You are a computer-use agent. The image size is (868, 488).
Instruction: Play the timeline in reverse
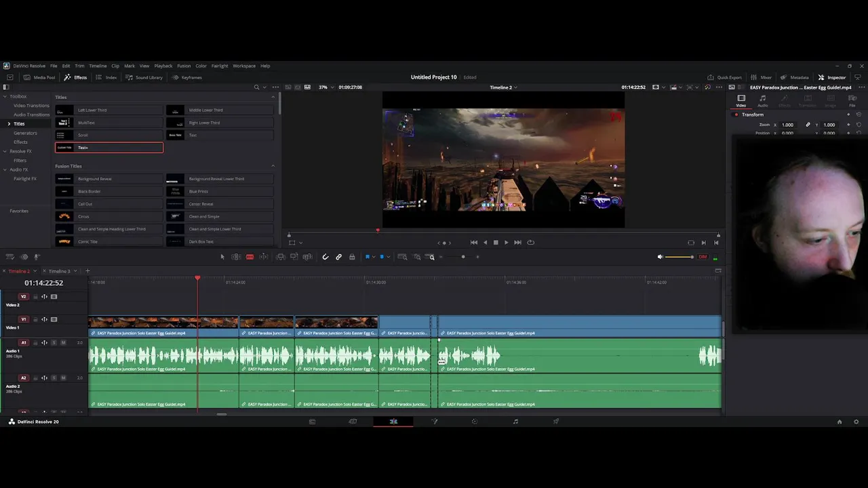(484, 243)
